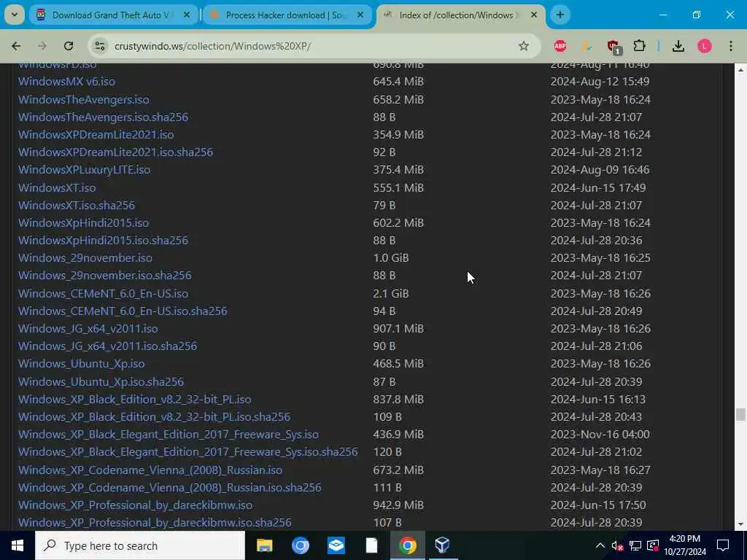The width and height of the screenshot is (747, 560).
Task: Go back to the previous page
Action: pyautogui.click(x=16, y=46)
